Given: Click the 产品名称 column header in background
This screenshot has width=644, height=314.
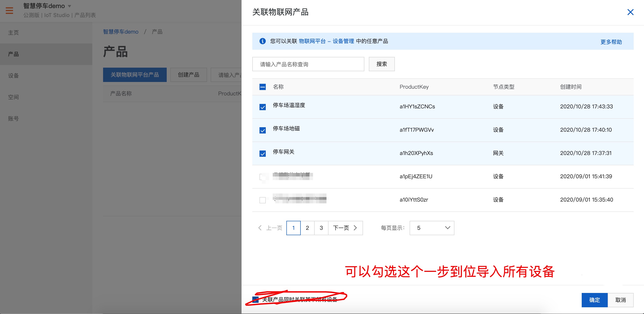Looking at the screenshot, I should coord(121,93).
